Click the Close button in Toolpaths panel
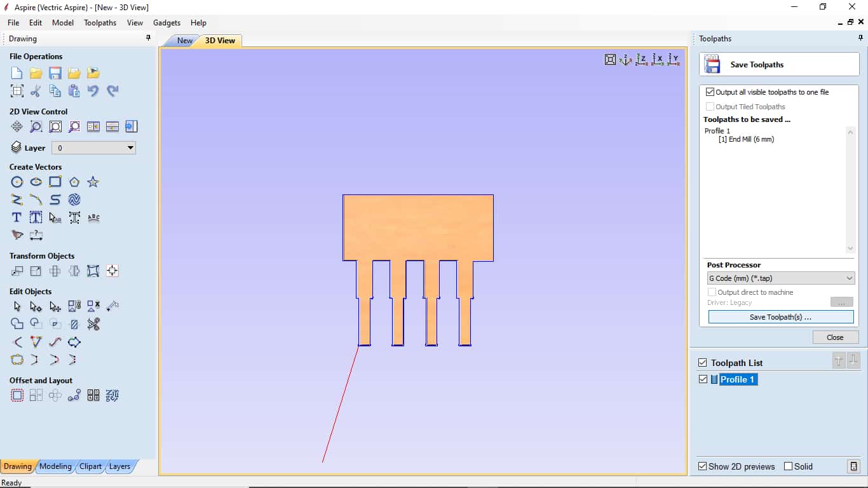This screenshot has height=488, width=868. pos(836,337)
